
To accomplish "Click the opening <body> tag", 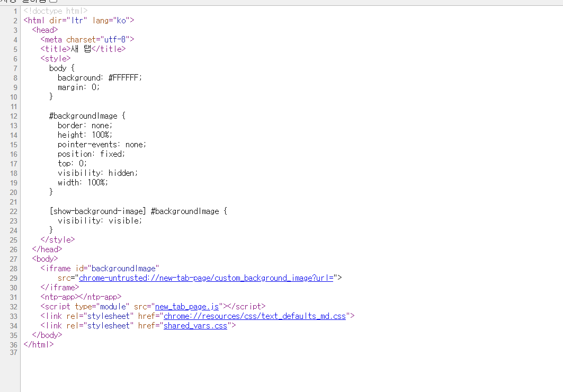I will 45,259.
